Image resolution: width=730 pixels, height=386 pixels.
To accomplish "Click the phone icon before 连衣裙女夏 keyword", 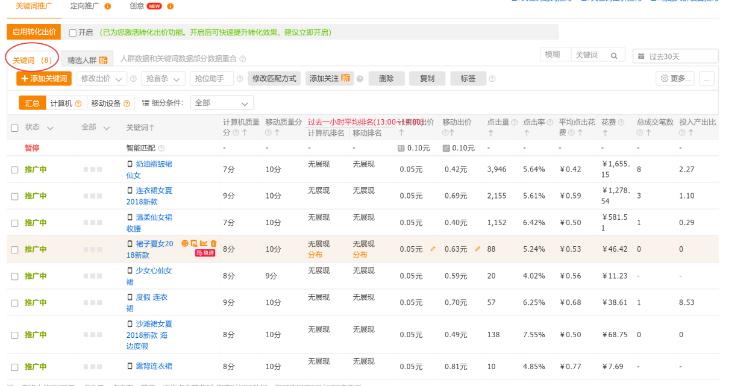I will tap(130, 190).
